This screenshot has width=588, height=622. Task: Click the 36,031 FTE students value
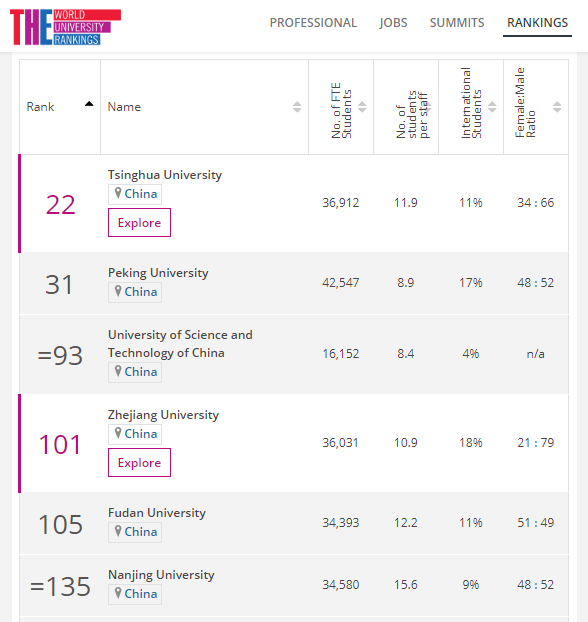[340, 442]
